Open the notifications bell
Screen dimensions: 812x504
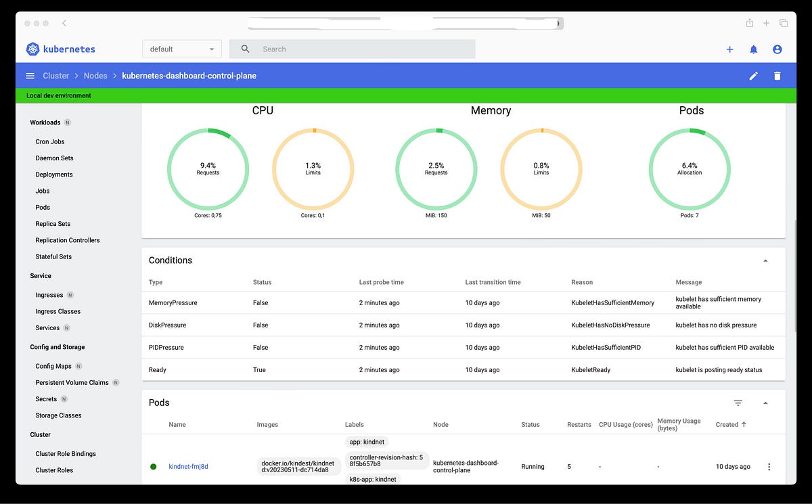click(x=753, y=49)
